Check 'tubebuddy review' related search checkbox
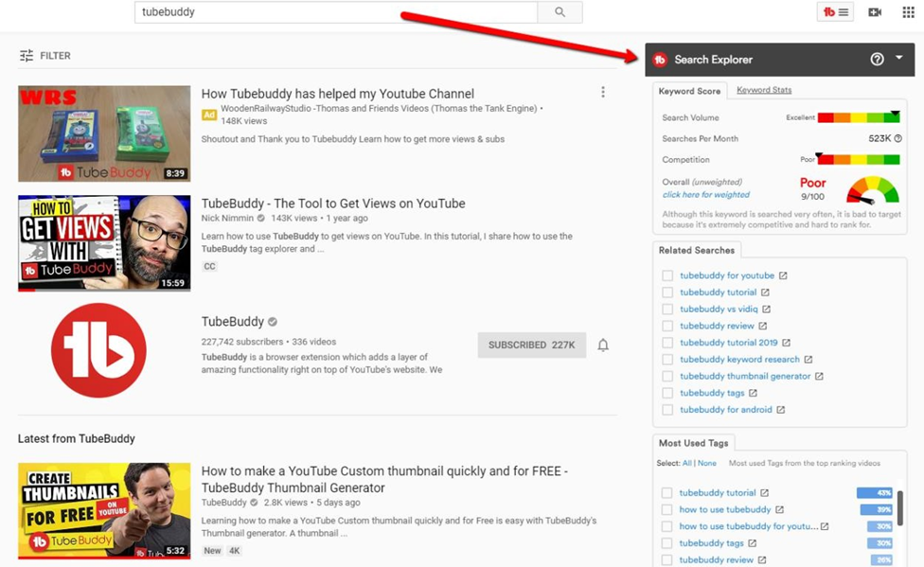Viewport: 924px width, 567px height. tap(667, 326)
